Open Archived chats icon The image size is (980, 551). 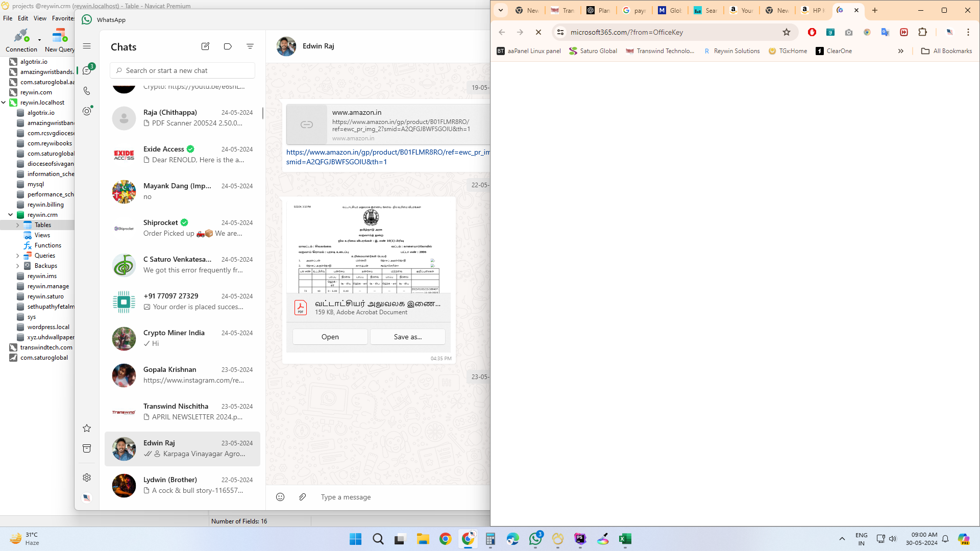87,448
